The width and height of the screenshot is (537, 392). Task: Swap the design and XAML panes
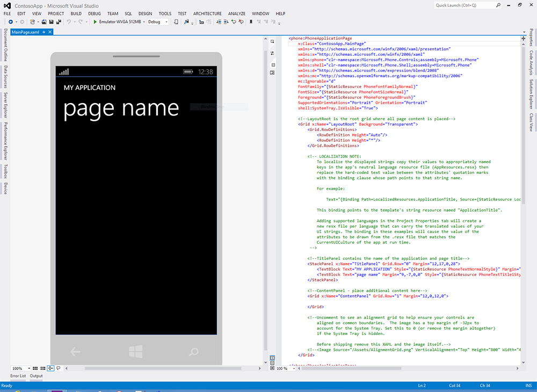272,53
